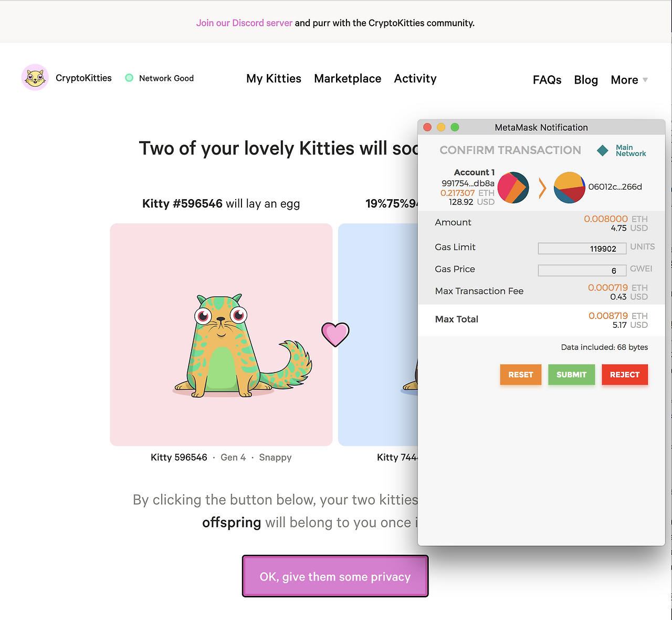Click the 128.92 USD account balance
This screenshot has width=672, height=620.
[x=471, y=202]
